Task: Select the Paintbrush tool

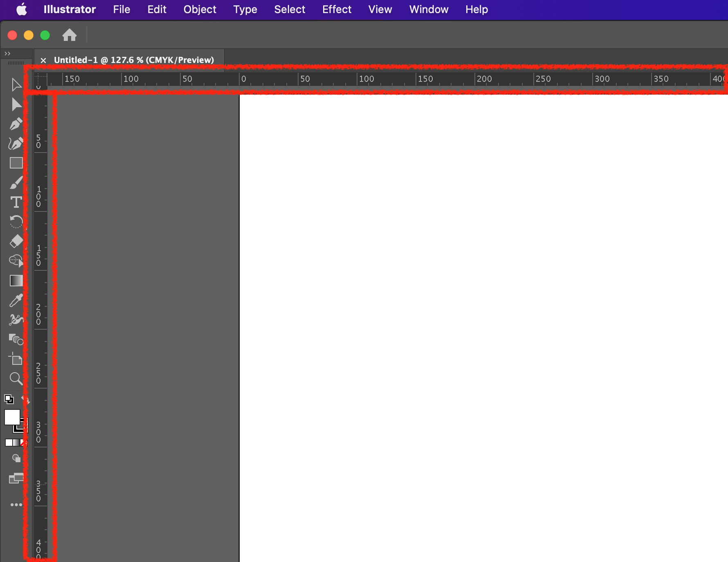Action: click(x=16, y=182)
